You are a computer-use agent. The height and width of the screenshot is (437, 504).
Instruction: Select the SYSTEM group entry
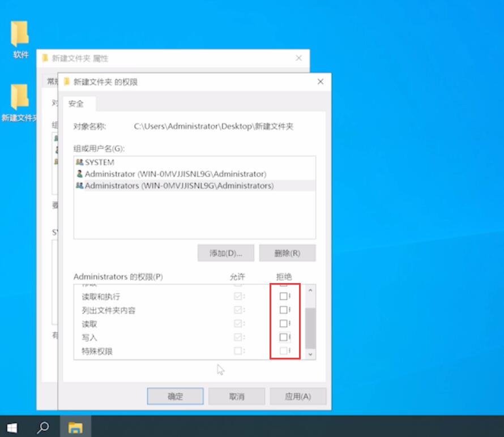point(194,162)
